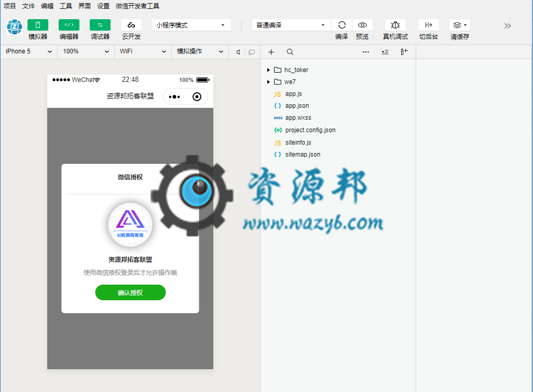This screenshot has width=533, height=392.
Task: Open the 清缓存 clear cache dropdown
Action: pos(460,25)
